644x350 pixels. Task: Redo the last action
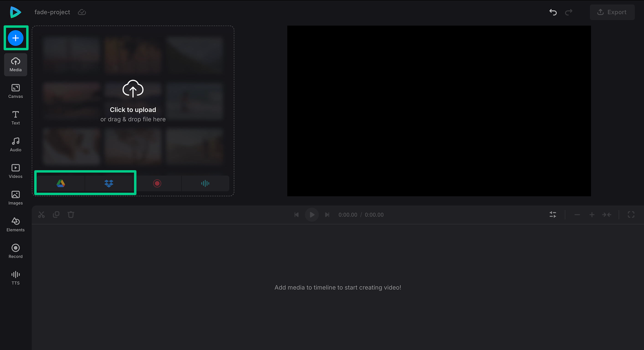click(569, 12)
